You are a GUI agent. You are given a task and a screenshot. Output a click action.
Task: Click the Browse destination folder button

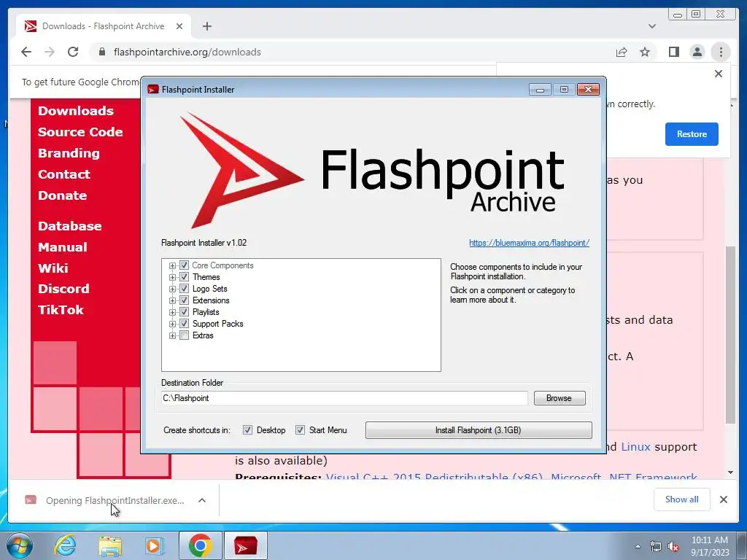coord(560,398)
